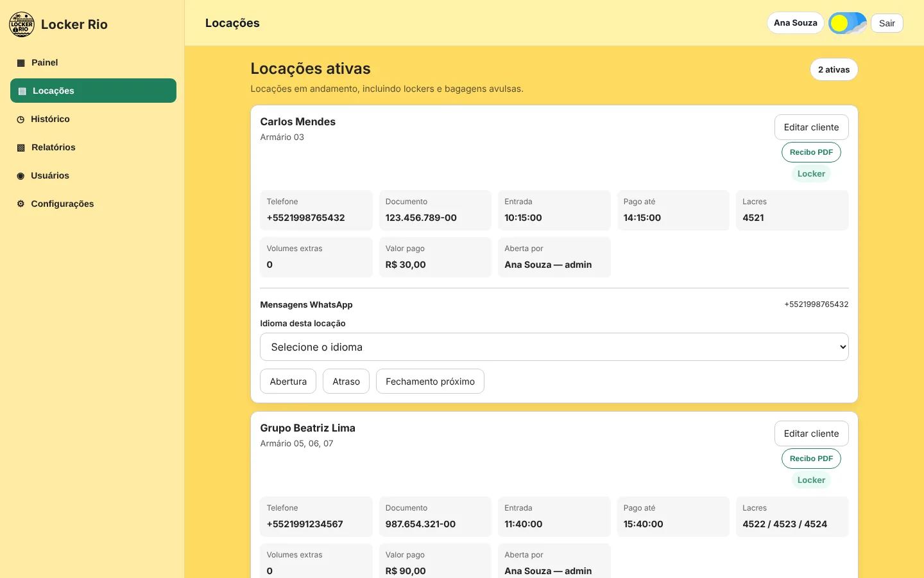The image size is (924, 578).
Task: Click the Locker tag on Carlos Mendes card
Action: point(811,174)
